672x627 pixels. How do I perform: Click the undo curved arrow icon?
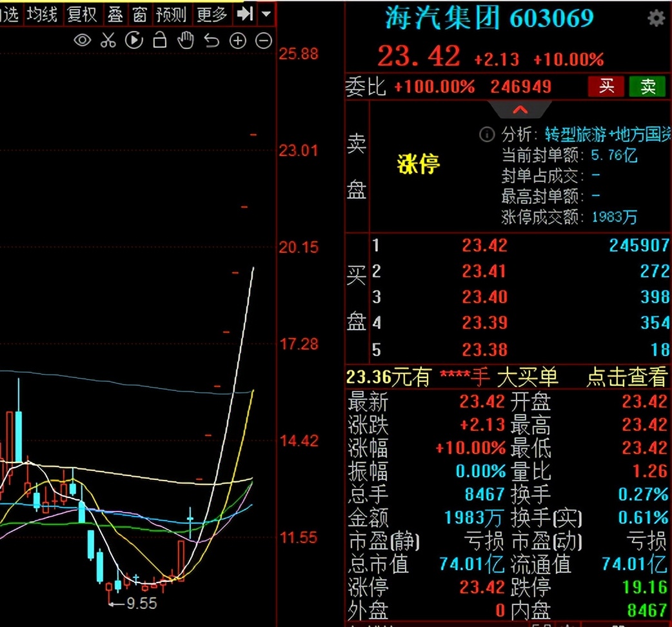[x=212, y=41]
